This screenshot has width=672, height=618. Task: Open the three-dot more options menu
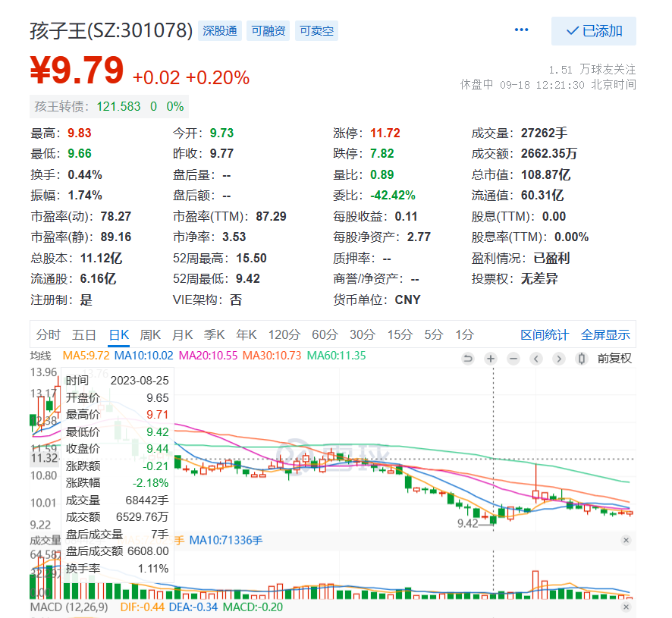[521, 30]
